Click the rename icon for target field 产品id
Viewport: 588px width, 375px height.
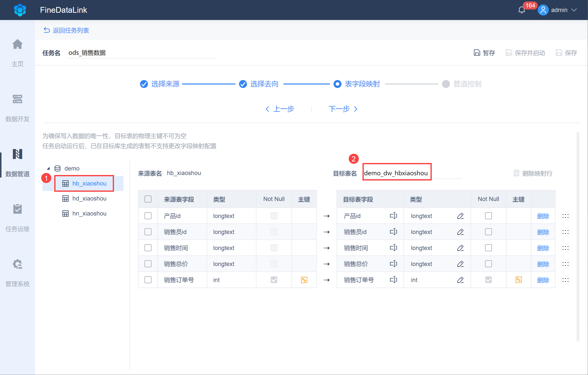(x=393, y=216)
